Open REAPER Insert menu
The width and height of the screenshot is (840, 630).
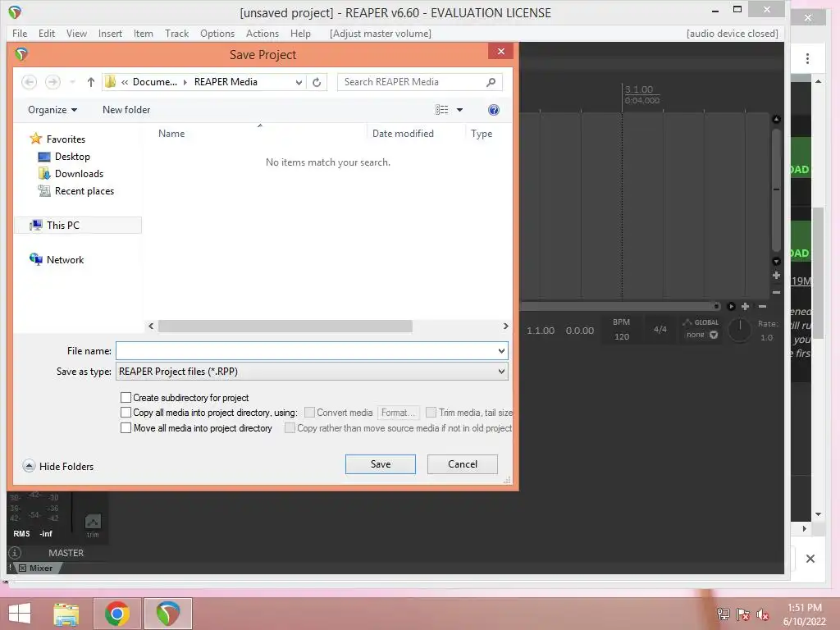pos(110,33)
